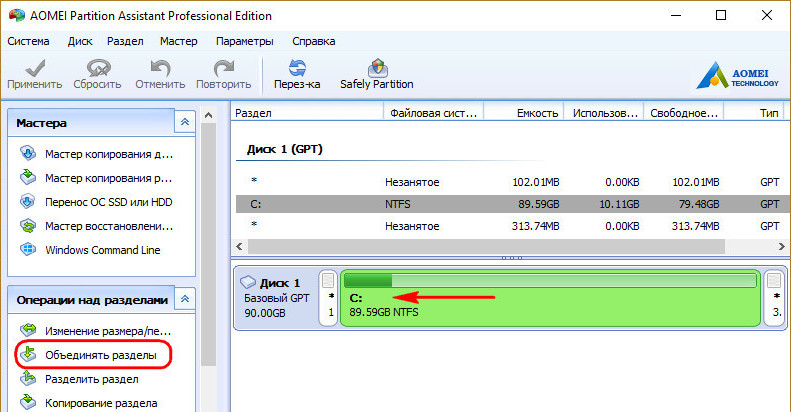Screen dimensions: 791x412
Task: Click the vertical sidebar scrollbar thumb
Action: [208, 245]
